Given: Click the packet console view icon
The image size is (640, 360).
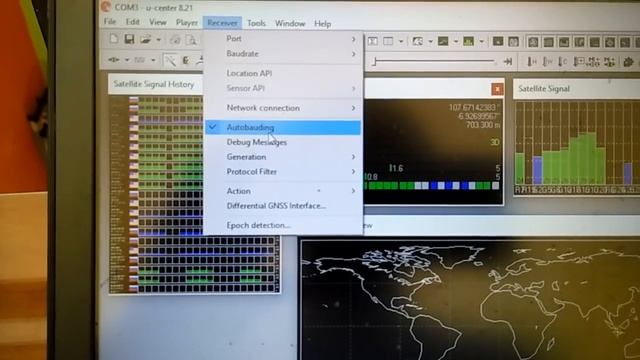Looking at the screenshot, I should [388, 41].
